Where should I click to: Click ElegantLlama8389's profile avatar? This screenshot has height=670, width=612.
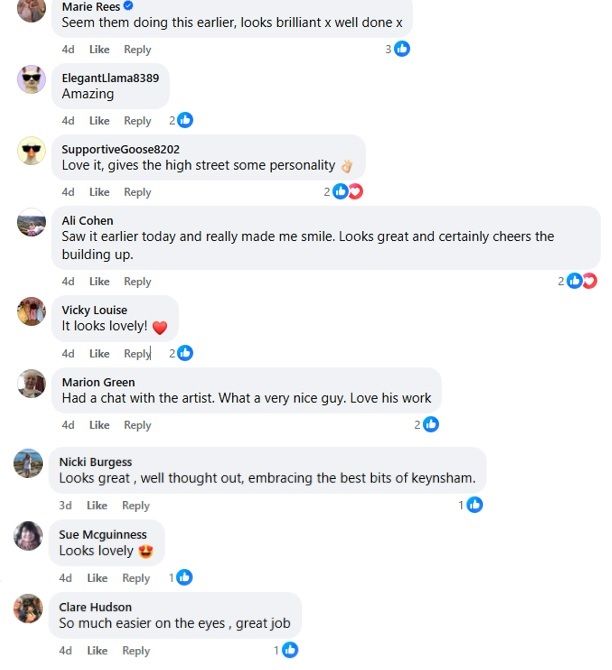pos(32,80)
